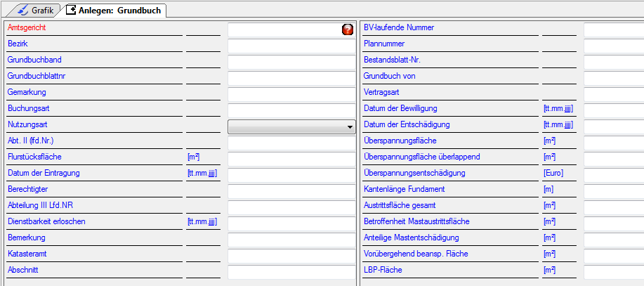Image resolution: width=644 pixels, height=286 pixels.
Task: Click the Überspannungsentschädigung label
Action: point(415,173)
